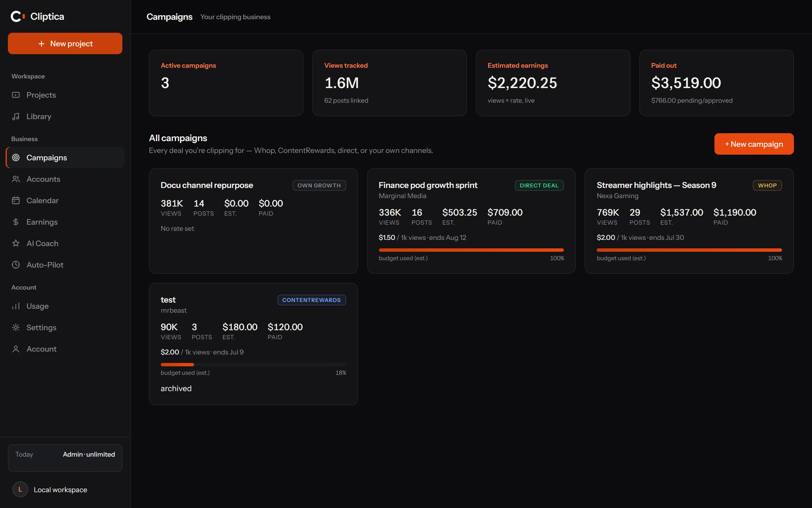Viewport: 812px width, 508px height.
Task: Click '$766.00 pending/approved' text
Action: (x=692, y=100)
